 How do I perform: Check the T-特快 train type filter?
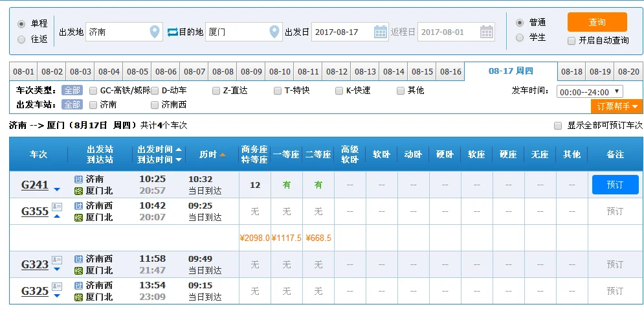coord(278,91)
